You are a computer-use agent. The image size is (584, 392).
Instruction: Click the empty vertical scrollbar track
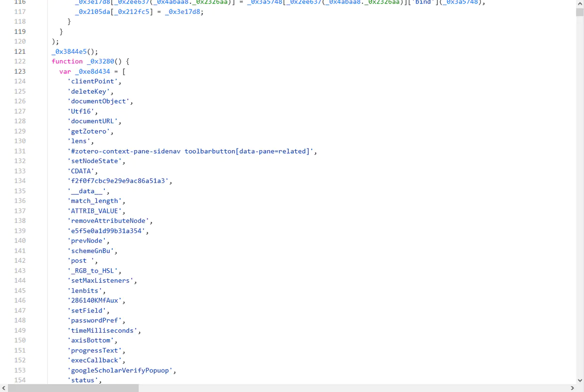580,199
